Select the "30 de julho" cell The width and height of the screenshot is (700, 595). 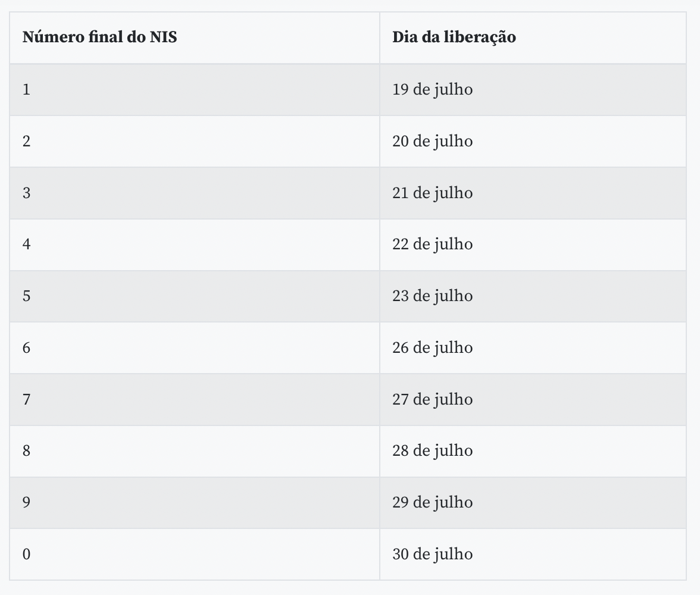point(433,555)
